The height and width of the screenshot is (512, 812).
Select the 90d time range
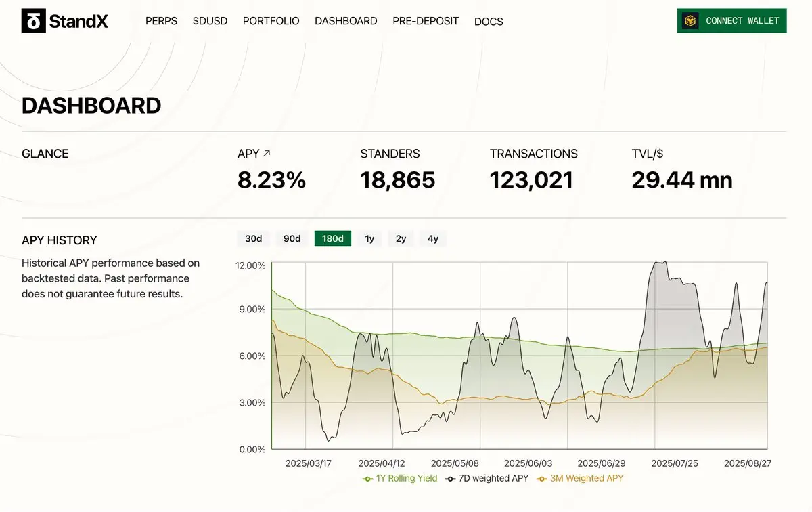[x=292, y=238]
